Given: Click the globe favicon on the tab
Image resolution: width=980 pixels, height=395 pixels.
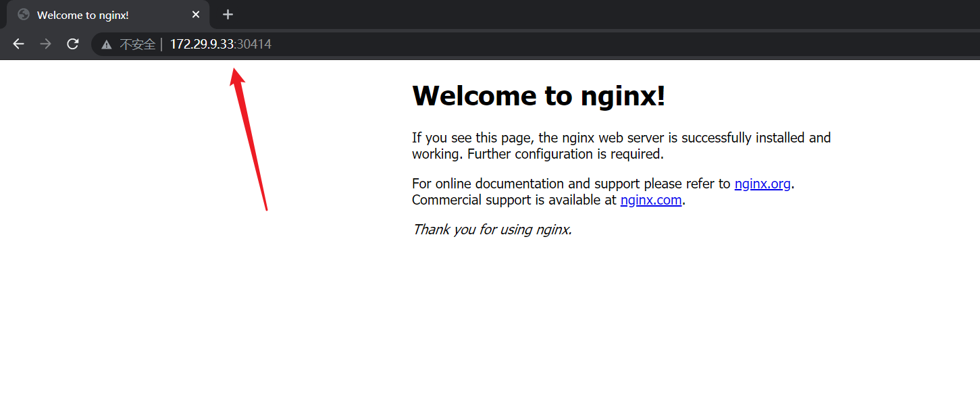Looking at the screenshot, I should 24,14.
